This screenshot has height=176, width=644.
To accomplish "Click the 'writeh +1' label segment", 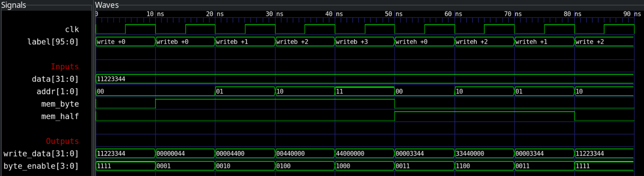I will click(x=544, y=42).
